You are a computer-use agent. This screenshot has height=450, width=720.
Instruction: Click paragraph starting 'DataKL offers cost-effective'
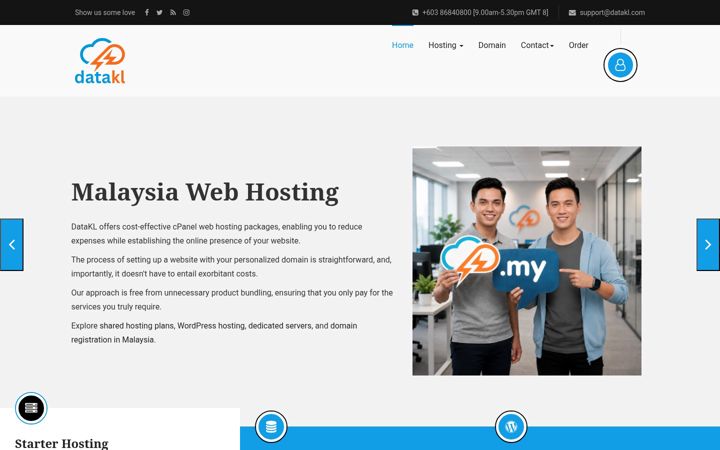(x=217, y=234)
